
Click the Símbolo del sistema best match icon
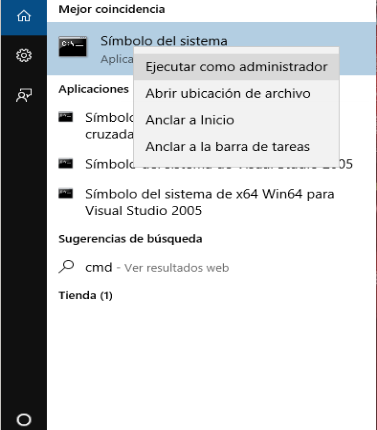(x=73, y=46)
